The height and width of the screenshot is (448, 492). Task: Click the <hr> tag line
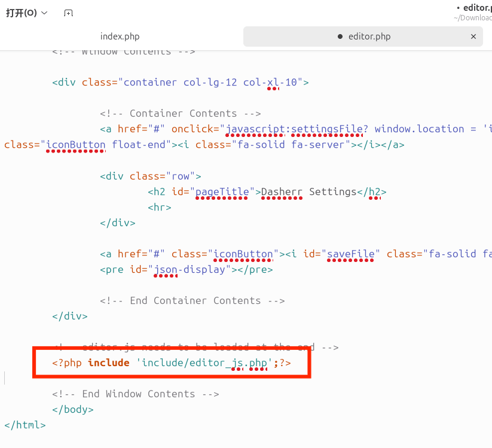(x=160, y=208)
